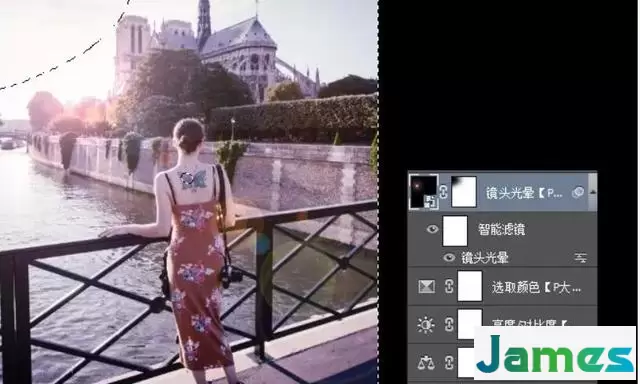This screenshot has width=640, height=384.
Task: Click the link icon on 镜头光晕 layer
Action: pos(444,192)
